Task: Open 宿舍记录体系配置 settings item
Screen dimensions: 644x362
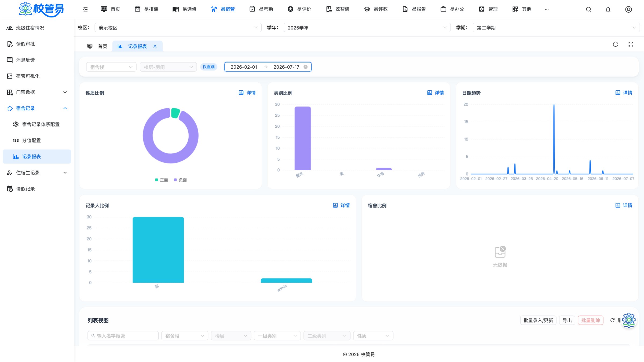Action: point(37,124)
